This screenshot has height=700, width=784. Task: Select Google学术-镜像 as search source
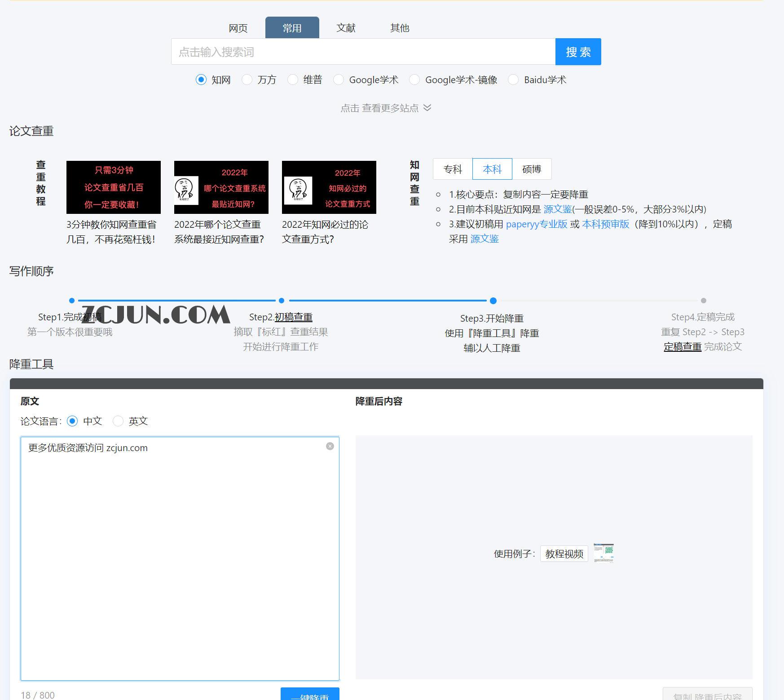[414, 80]
